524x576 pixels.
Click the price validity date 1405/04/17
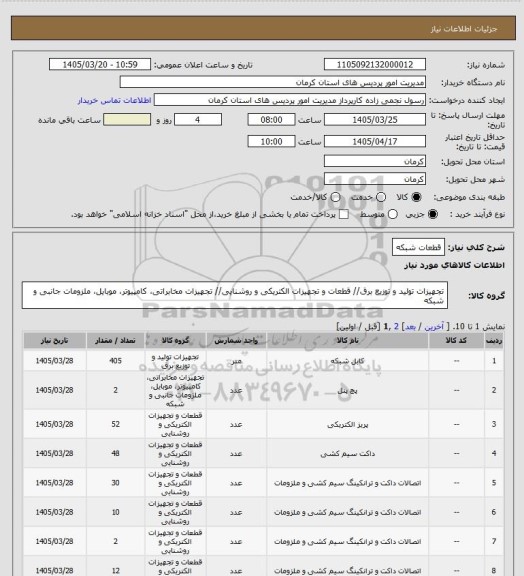tap(375, 141)
